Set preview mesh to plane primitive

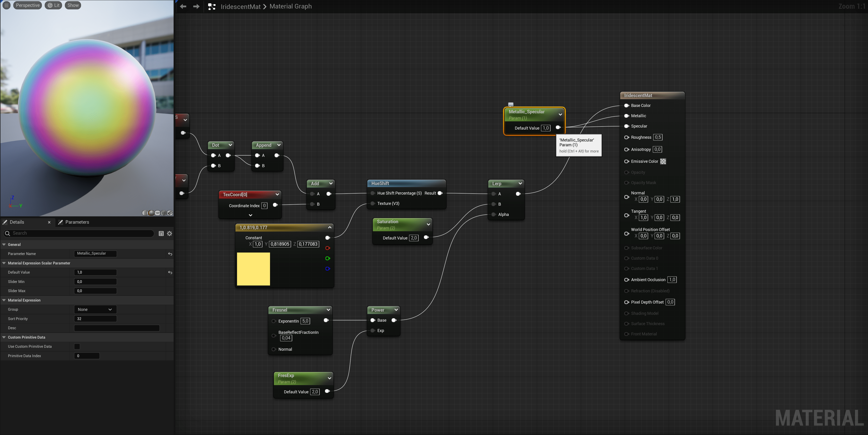(158, 213)
